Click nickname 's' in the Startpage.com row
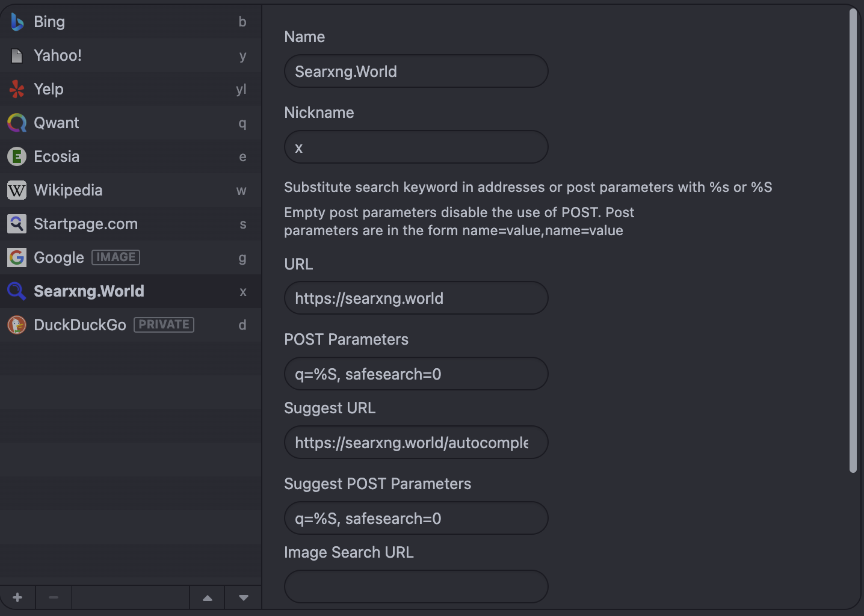This screenshot has height=616, width=864. pyautogui.click(x=243, y=224)
